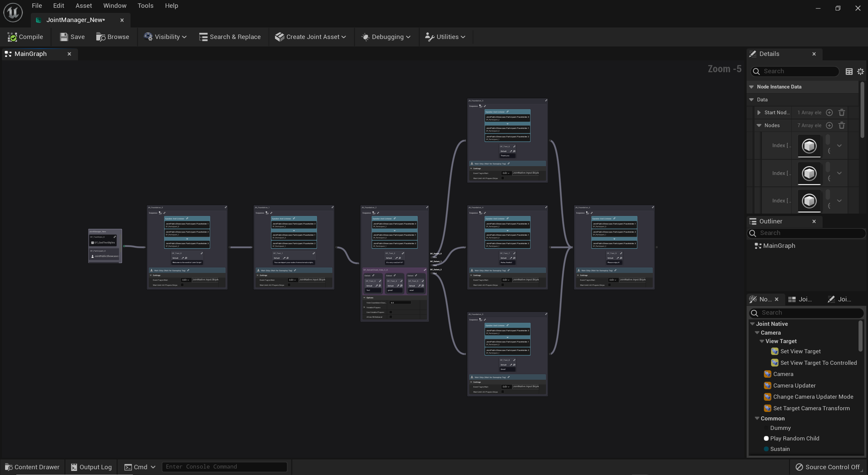Click the Save icon in toolbar
Screen dimensions: 868x475
point(64,37)
